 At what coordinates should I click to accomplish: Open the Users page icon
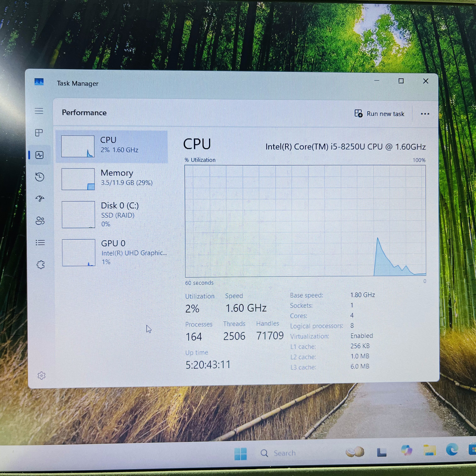pos(40,221)
